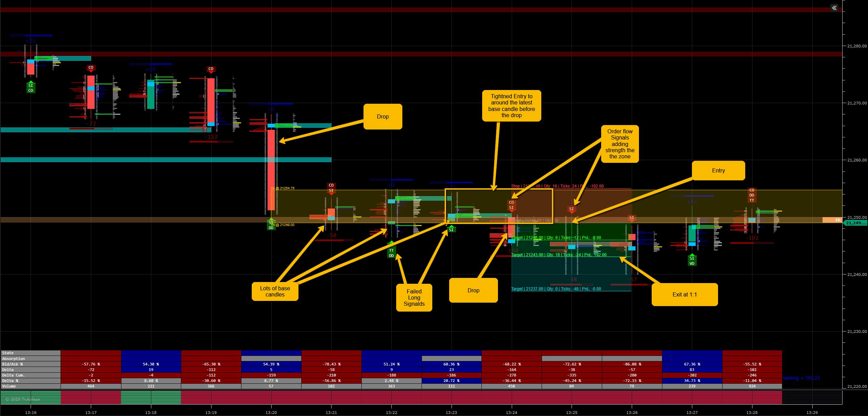
Task: Click the current price marker 21,249 on axis
Action: pos(855,223)
